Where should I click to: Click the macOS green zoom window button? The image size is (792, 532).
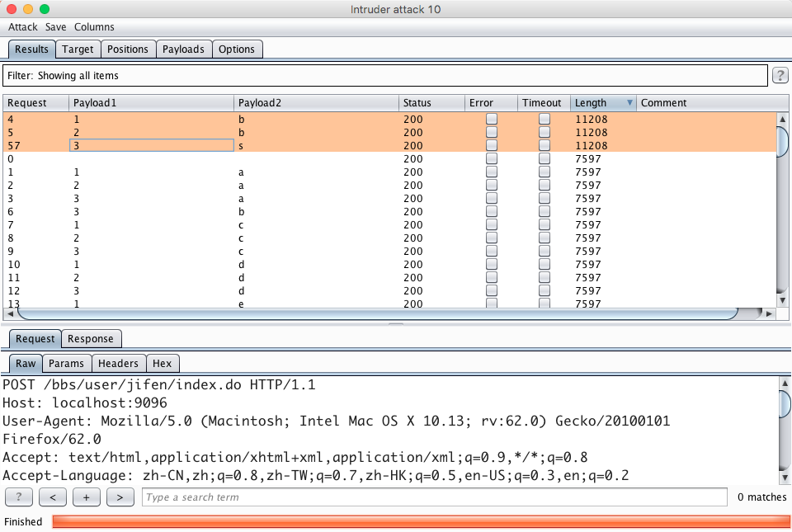(45, 9)
